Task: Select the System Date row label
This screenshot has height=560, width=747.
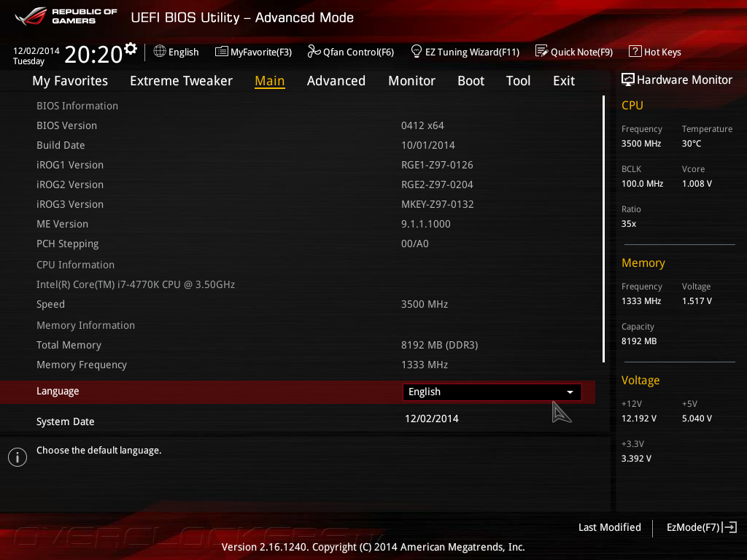Action: [x=65, y=421]
